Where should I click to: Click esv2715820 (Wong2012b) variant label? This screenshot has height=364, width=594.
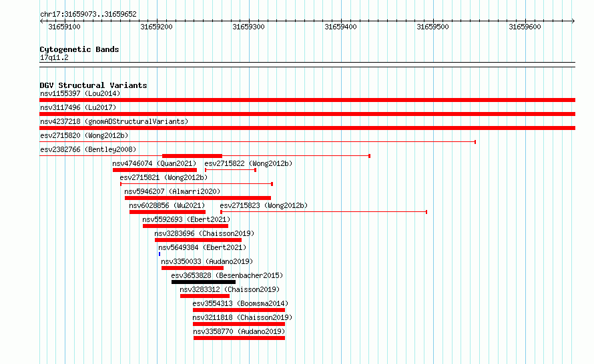click(x=84, y=135)
